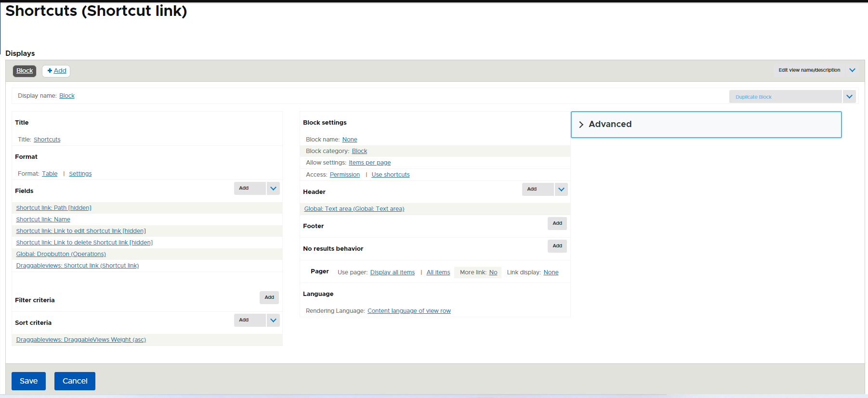Open Shortcut link: Name field
Image resolution: width=868 pixels, height=398 pixels.
[x=43, y=219]
